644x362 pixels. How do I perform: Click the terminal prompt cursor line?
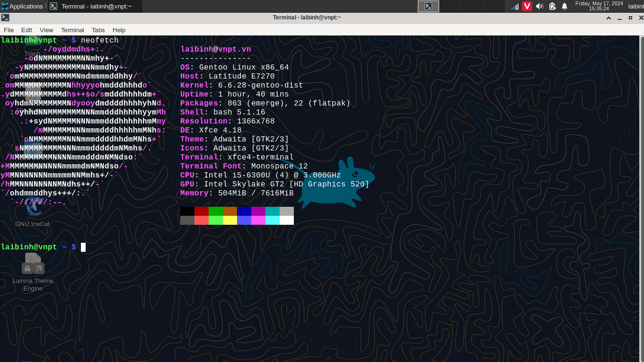83,247
